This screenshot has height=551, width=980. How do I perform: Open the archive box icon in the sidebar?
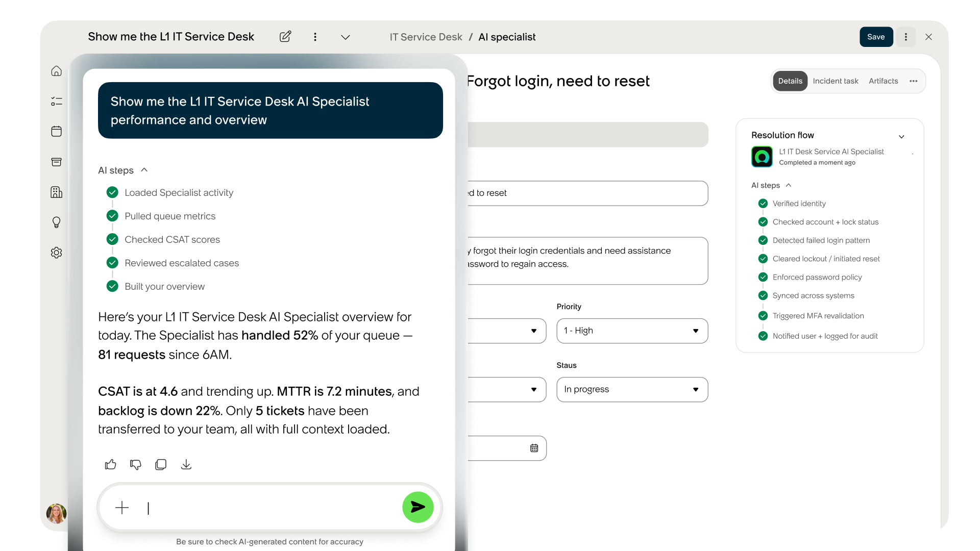tap(57, 162)
